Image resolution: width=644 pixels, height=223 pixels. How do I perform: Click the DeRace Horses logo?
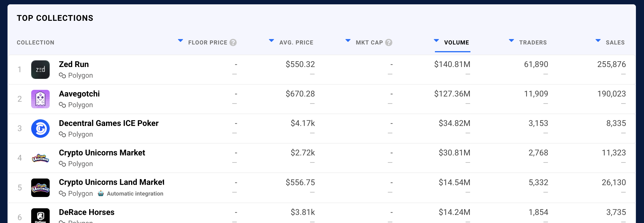pos(40,216)
